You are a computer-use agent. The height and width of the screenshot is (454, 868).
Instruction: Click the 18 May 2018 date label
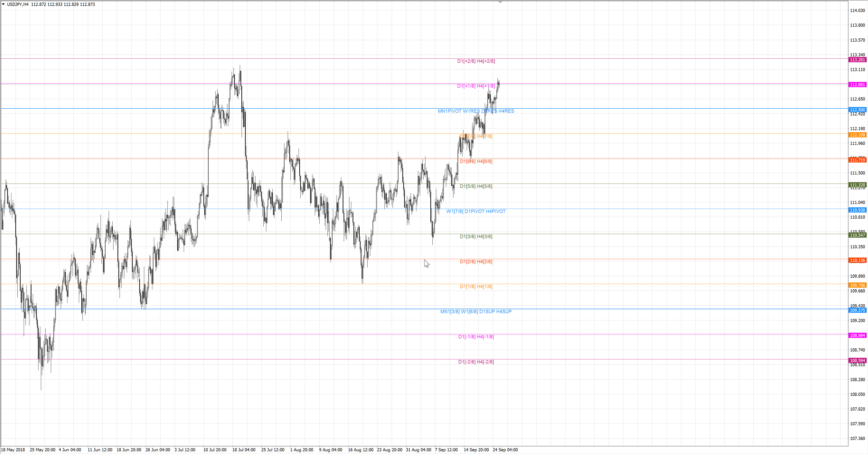[13, 450]
